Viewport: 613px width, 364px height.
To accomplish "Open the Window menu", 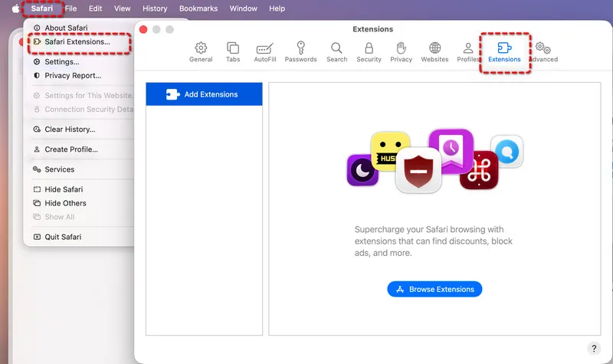I will tap(243, 8).
